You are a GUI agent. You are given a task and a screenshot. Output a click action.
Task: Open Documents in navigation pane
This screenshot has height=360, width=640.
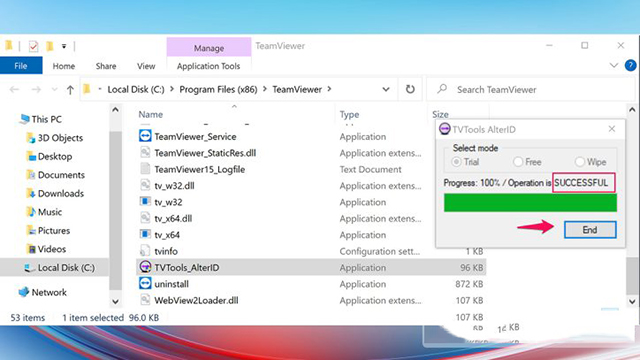[x=56, y=175]
